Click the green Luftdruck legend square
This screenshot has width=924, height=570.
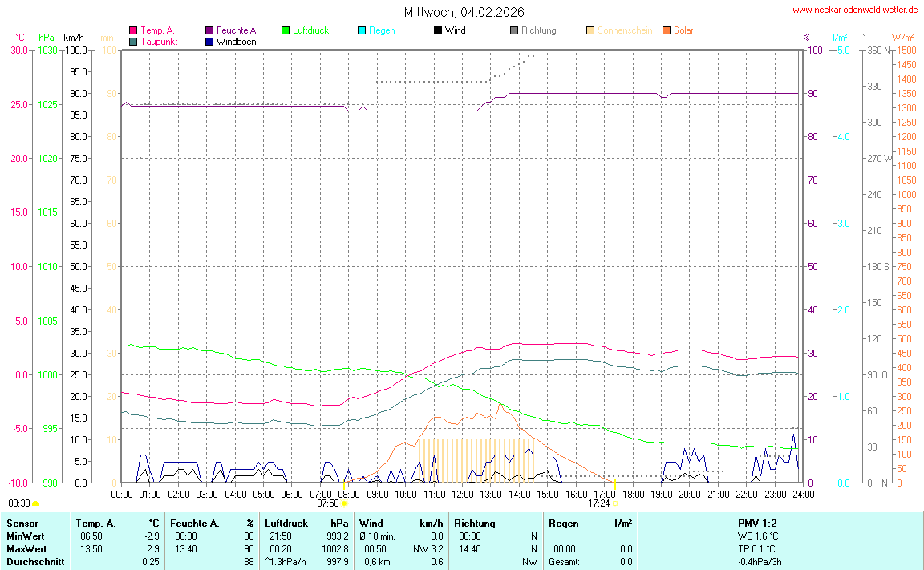pyautogui.click(x=285, y=30)
